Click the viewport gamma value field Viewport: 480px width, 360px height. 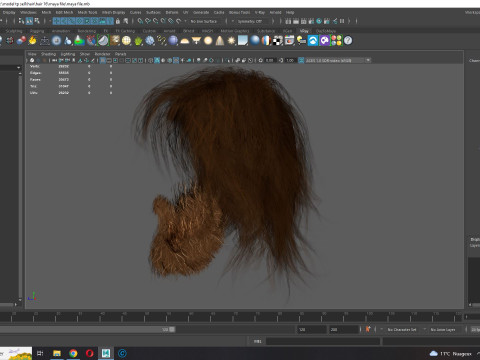(290, 60)
